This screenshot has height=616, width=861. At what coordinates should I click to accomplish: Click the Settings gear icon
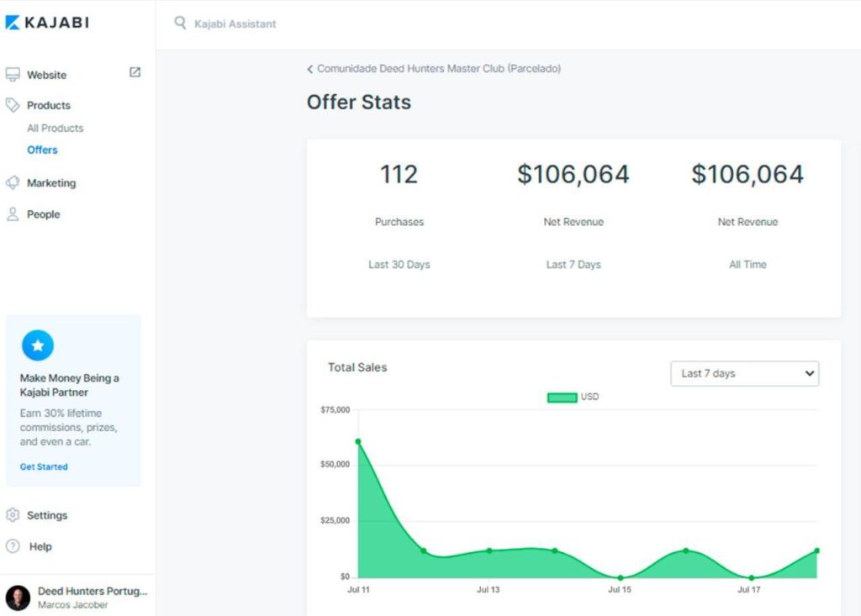13,515
